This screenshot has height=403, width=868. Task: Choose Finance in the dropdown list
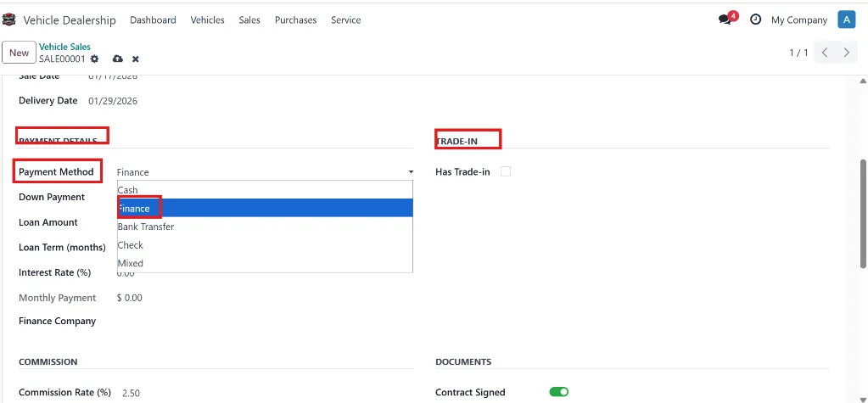pyautogui.click(x=265, y=208)
